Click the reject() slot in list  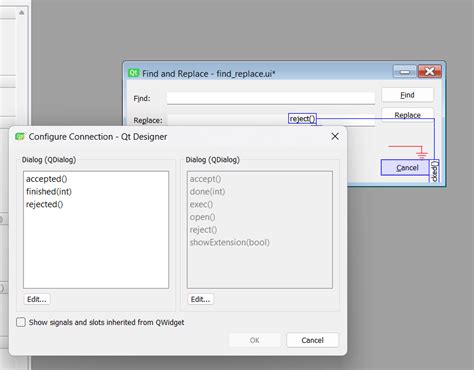203,230
